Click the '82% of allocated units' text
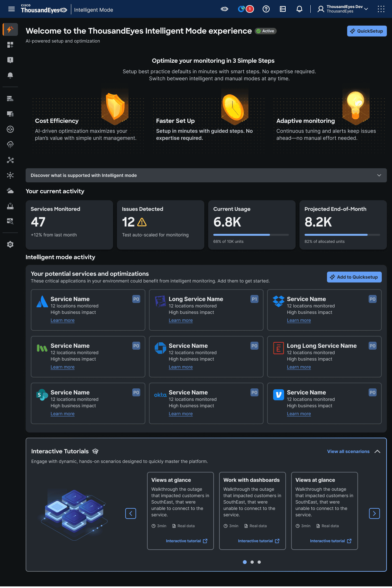 pos(324,242)
